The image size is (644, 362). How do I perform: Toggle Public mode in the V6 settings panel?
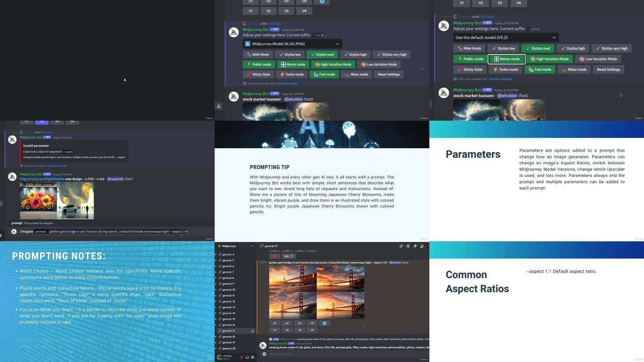[x=259, y=64]
